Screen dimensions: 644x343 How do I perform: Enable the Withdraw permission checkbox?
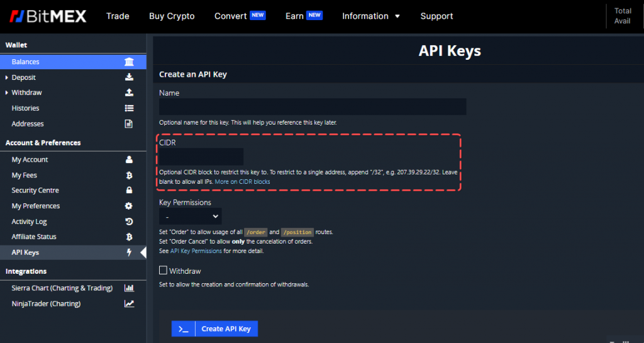pyautogui.click(x=163, y=270)
